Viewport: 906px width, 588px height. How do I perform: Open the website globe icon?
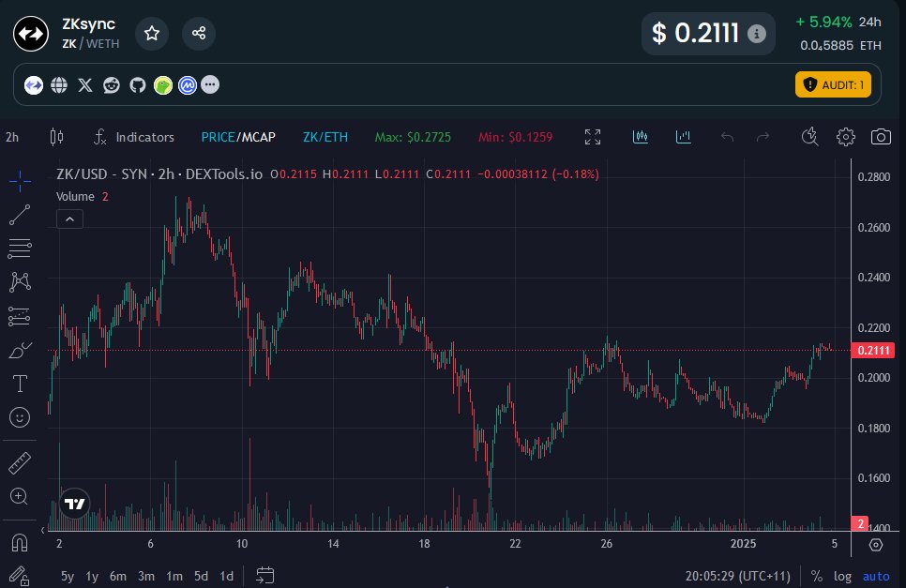(59, 85)
